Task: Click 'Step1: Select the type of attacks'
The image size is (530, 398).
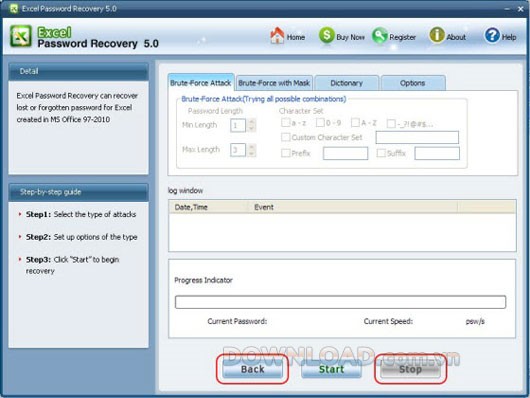Action: point(81,214)
